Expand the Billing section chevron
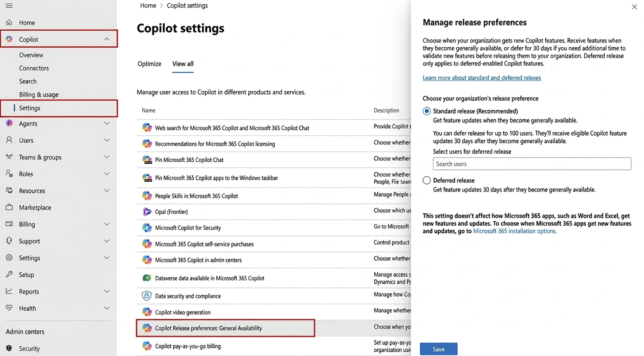The image size is (644, 356). coord(107,224)
